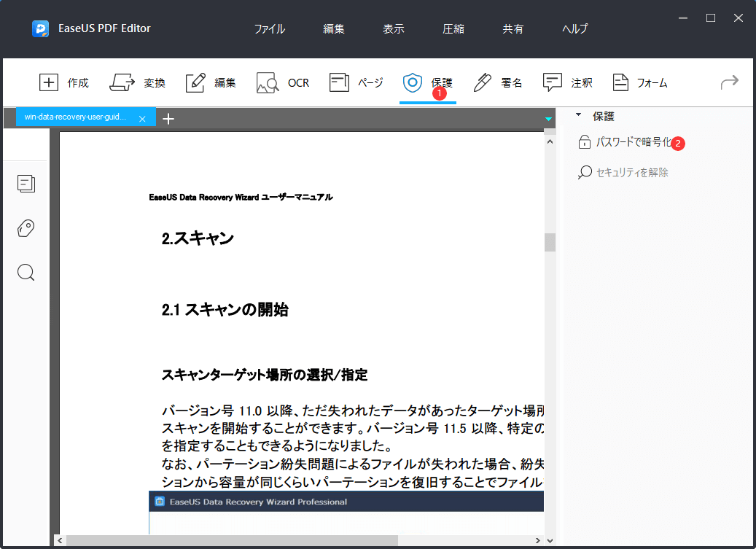Click the share arrow icon top right
This screenshot has width=756, height=549.
click(728, 82)
